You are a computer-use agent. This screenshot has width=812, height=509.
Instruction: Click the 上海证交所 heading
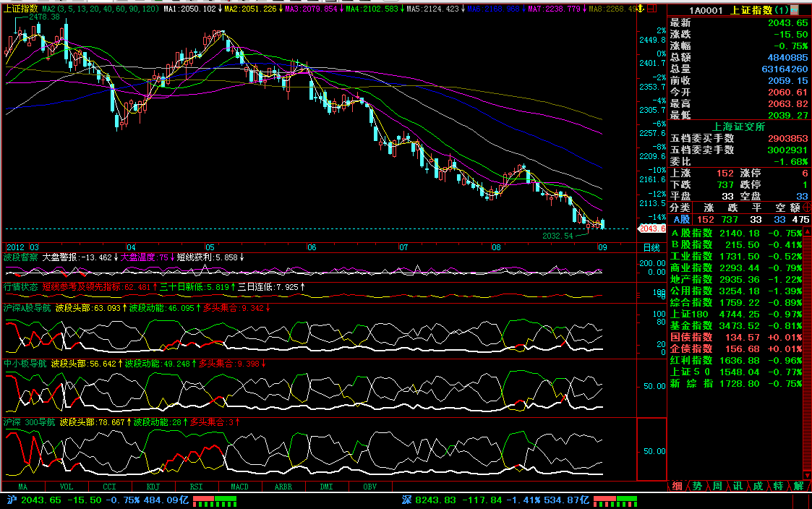pyautogui.click(x=739, y=127)
